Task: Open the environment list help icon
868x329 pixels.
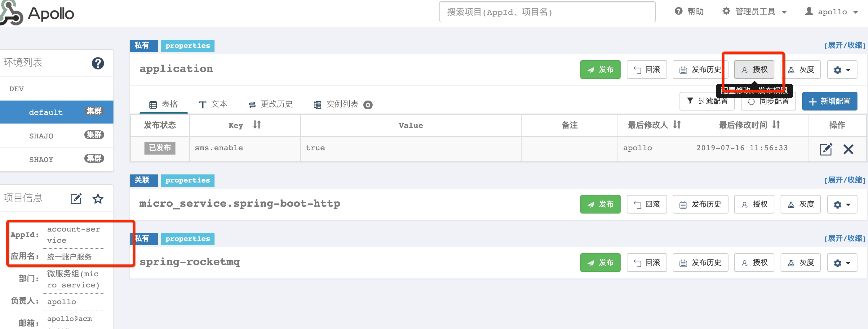Action: 98,63
